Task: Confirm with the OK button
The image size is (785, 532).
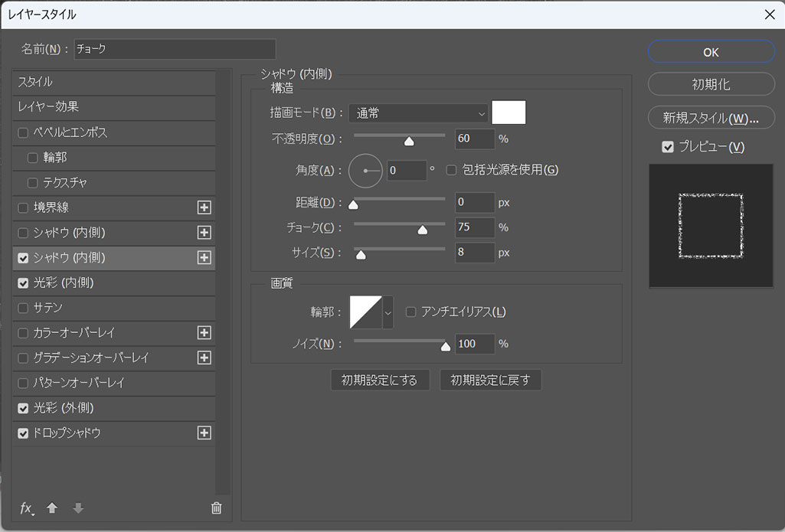Action: (x=711, y=52)
